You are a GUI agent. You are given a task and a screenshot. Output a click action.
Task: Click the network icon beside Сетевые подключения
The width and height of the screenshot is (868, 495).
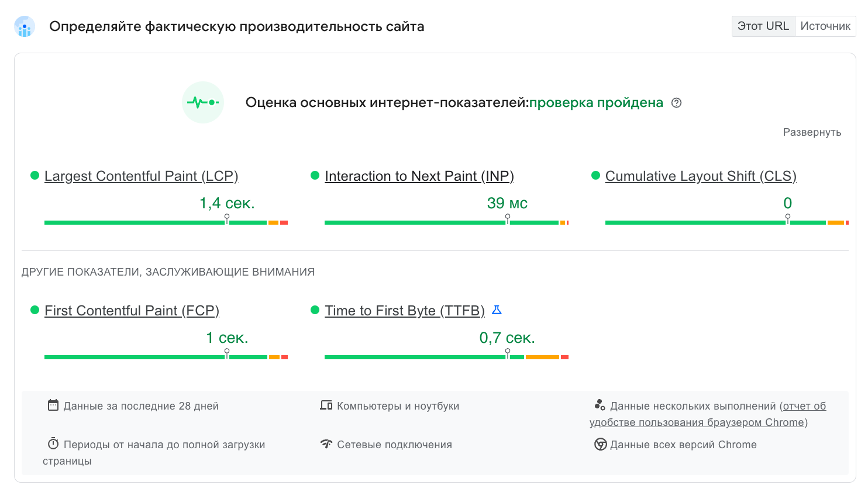coord(326,444)
